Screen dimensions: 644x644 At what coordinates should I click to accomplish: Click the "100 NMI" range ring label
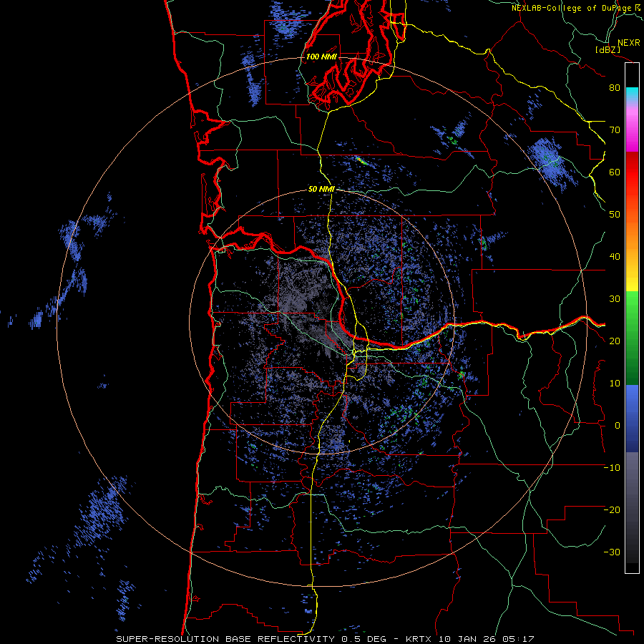(321, 57)
